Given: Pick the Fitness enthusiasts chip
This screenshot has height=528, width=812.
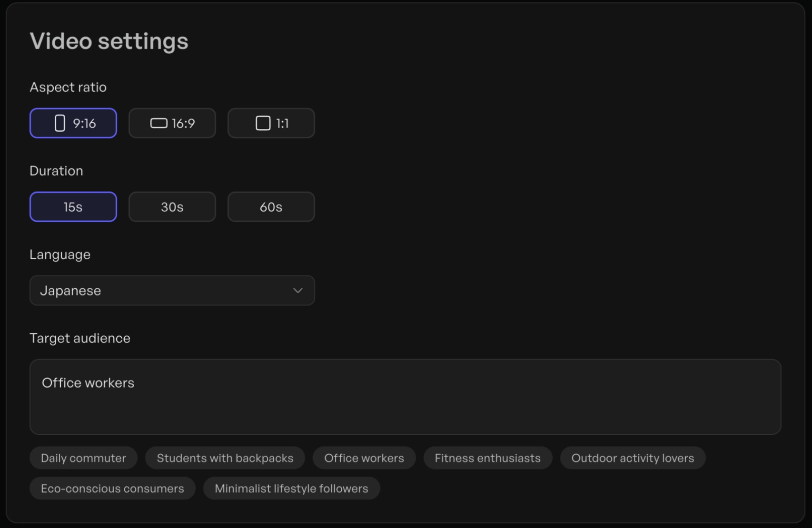Looking at the screenshot, I should point(488,458).
